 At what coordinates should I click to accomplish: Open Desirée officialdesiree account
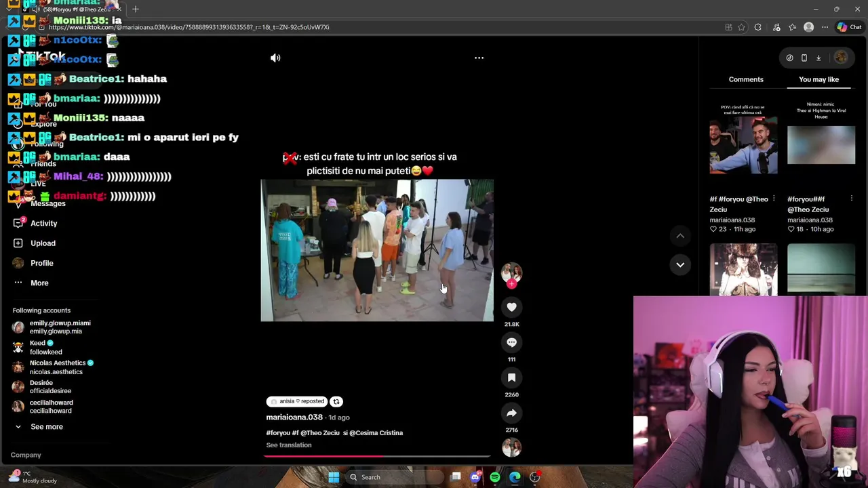click(42, 387)
